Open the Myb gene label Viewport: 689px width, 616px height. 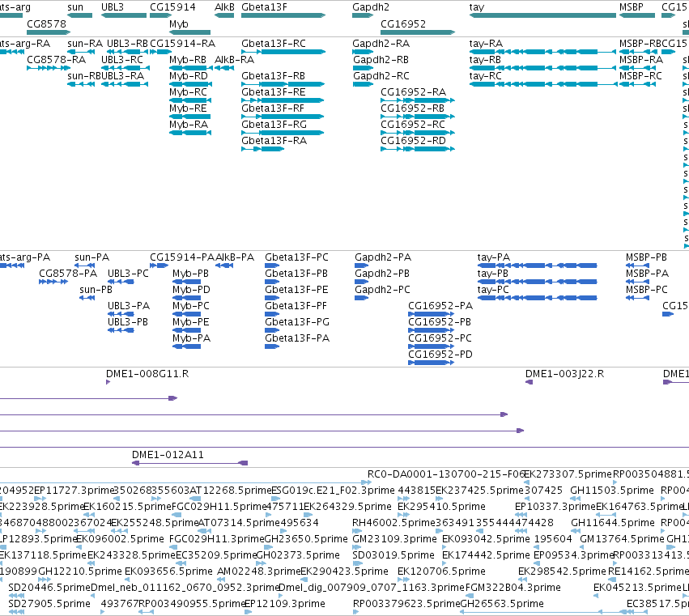click(178, 24)
